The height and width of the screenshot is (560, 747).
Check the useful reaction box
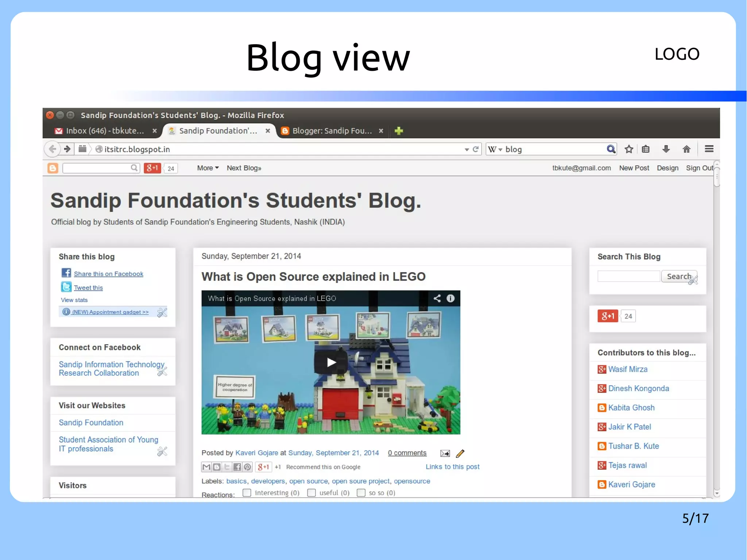click(311, 493)
